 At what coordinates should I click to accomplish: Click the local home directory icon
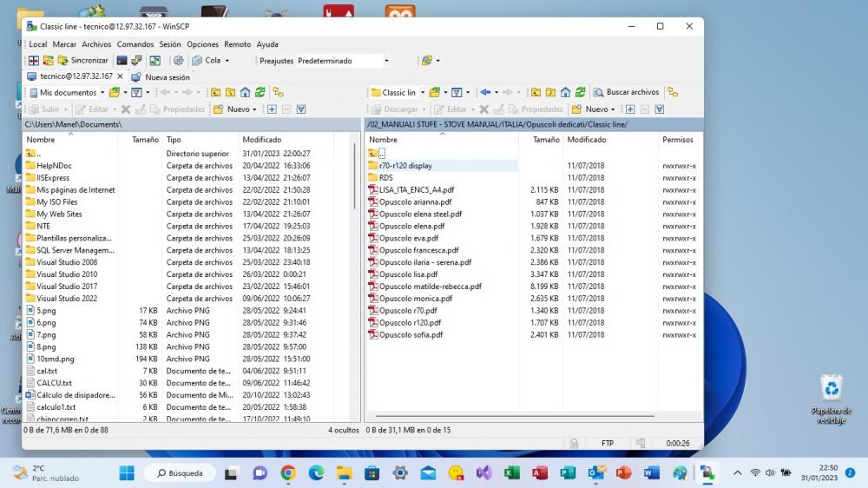coord(246,93)
